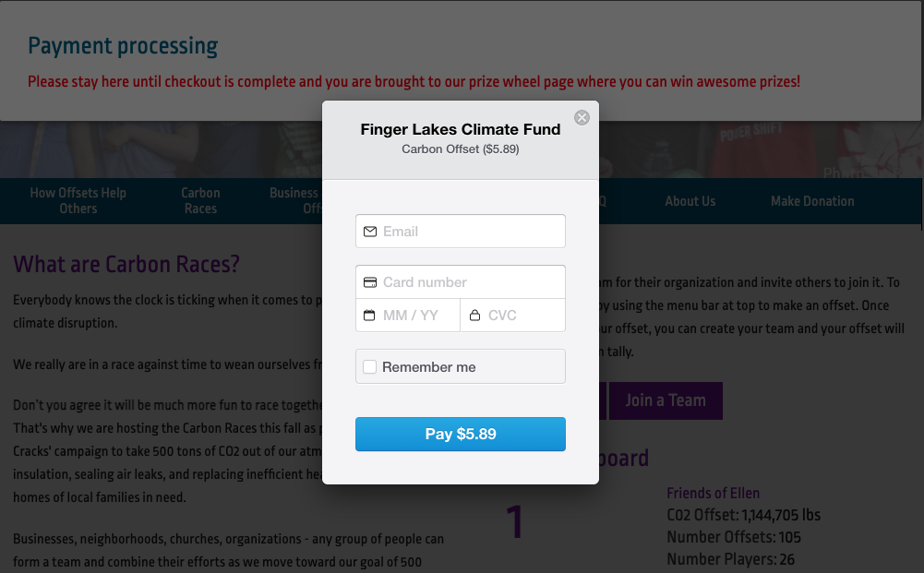The image size is (924, 573).
Task: Focus the Card number field
Action: (x=461, y=282)
